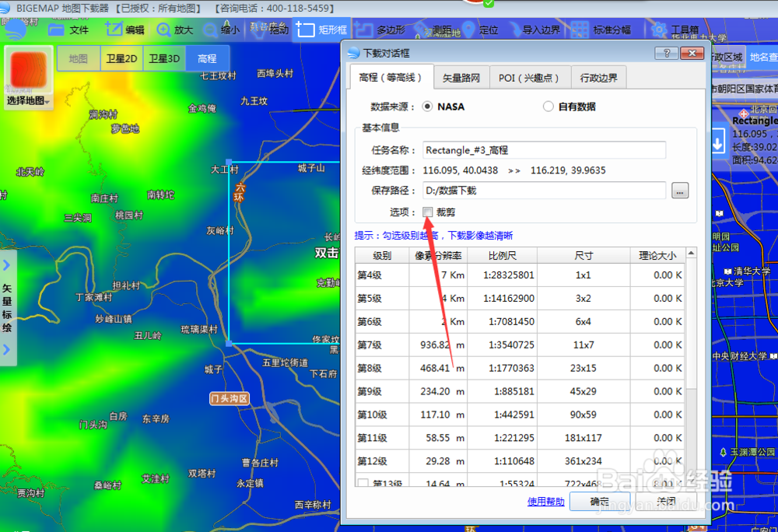The width and height of the screenshot is (778, 532).
Task: Switch to 卫星3D view
Action: [164, 58]
